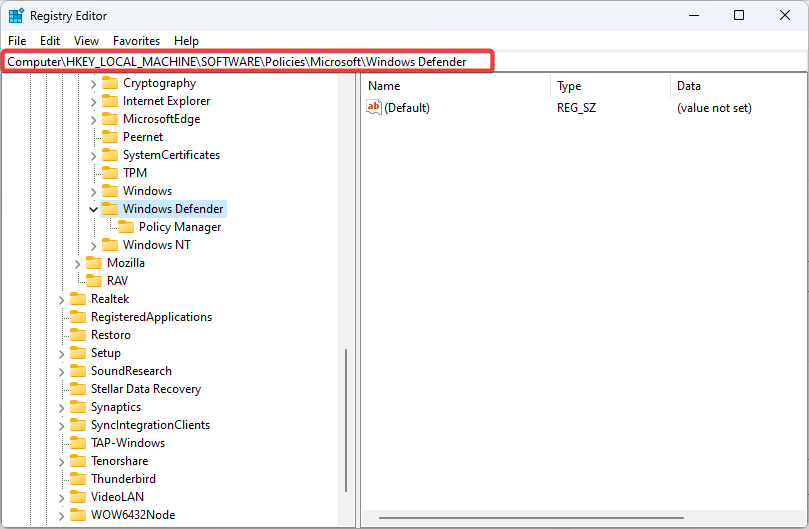Open the Edit menu

click(50, 41)
